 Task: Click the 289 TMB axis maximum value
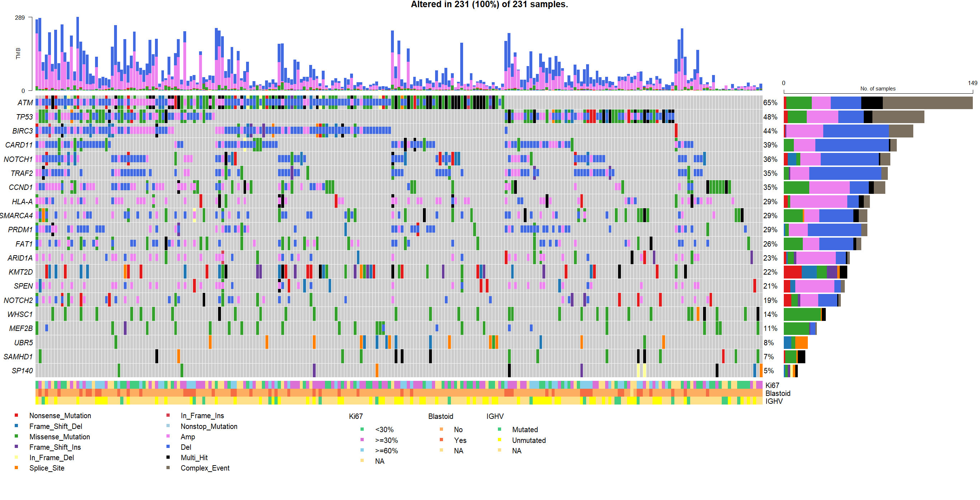point(20,18)
